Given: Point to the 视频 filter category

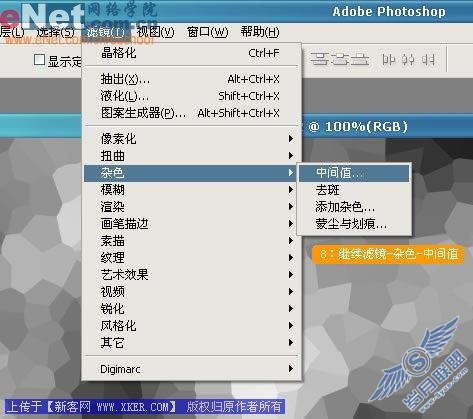Looking at the screenshot, I should pyautogui.click(x=191, y=292).
